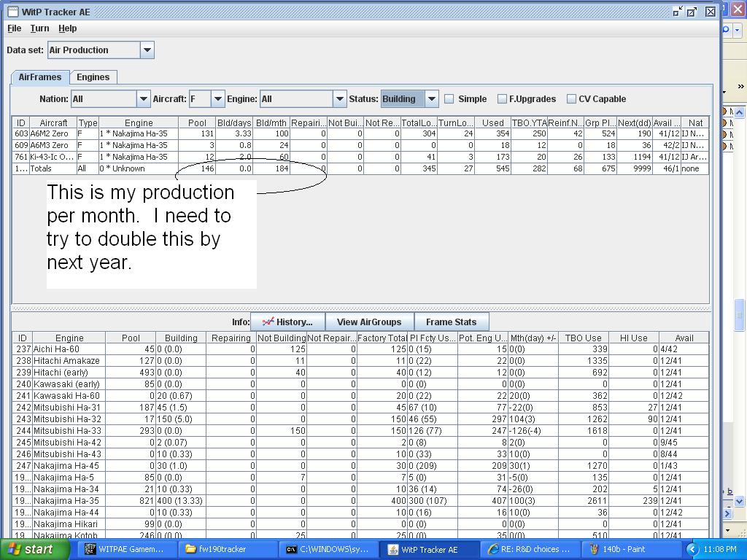Select the Mitsubishi Ha-33 engine row
The height and width of the screenshot is (560, 747).
[360, 430]
